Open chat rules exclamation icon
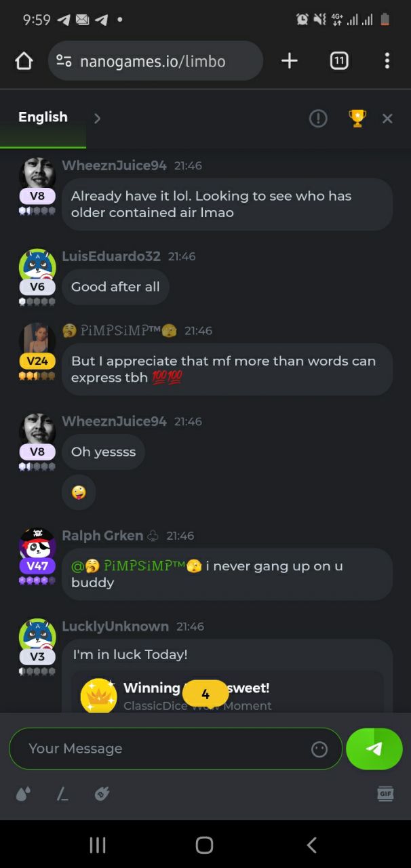This screenshot has height=868, width=411. tap(318, 119)
